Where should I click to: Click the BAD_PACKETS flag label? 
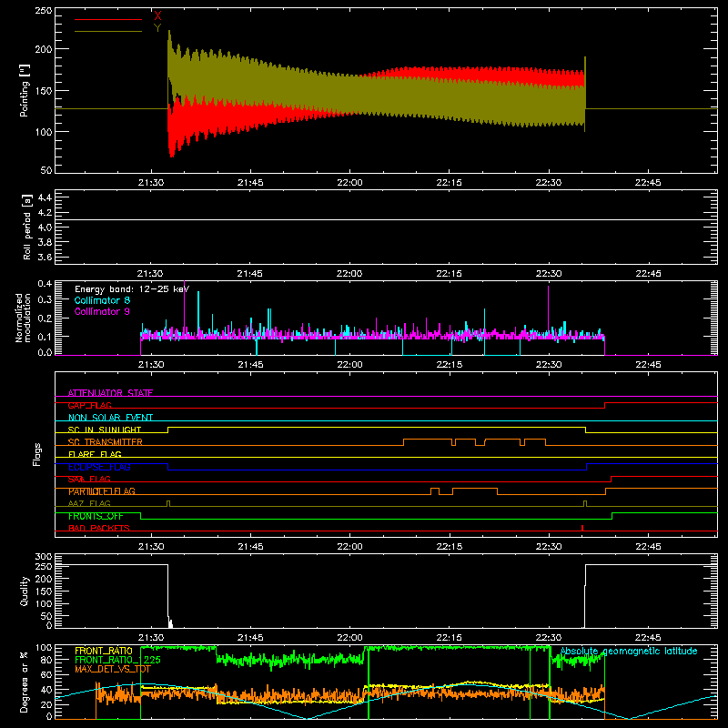pos(99,529)
